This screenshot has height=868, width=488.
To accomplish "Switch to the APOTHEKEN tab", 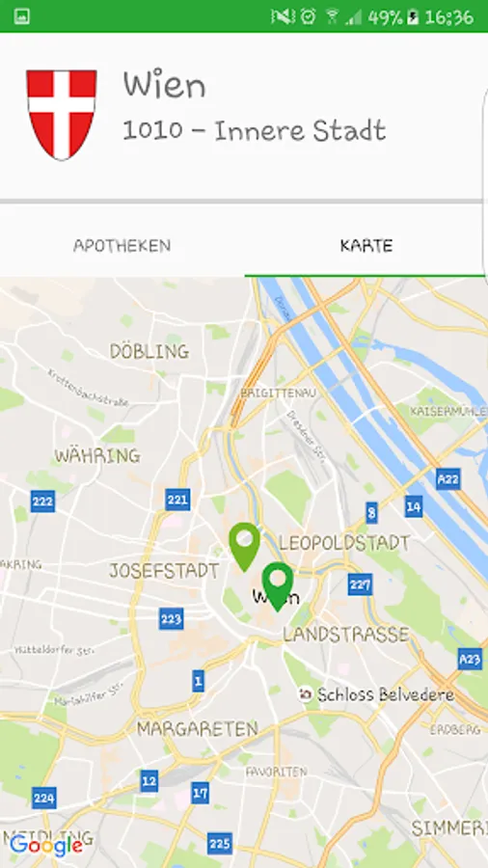I will click(122, 245).
